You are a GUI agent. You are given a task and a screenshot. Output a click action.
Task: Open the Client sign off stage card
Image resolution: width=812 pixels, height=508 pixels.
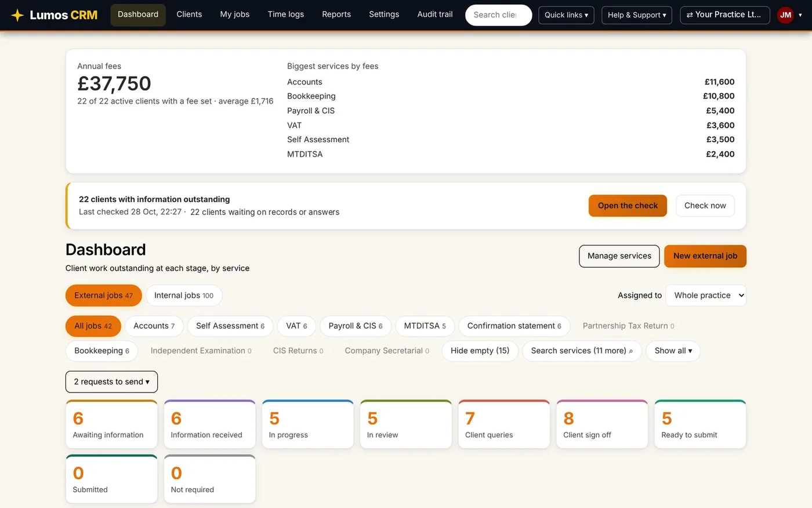point(602,424)
